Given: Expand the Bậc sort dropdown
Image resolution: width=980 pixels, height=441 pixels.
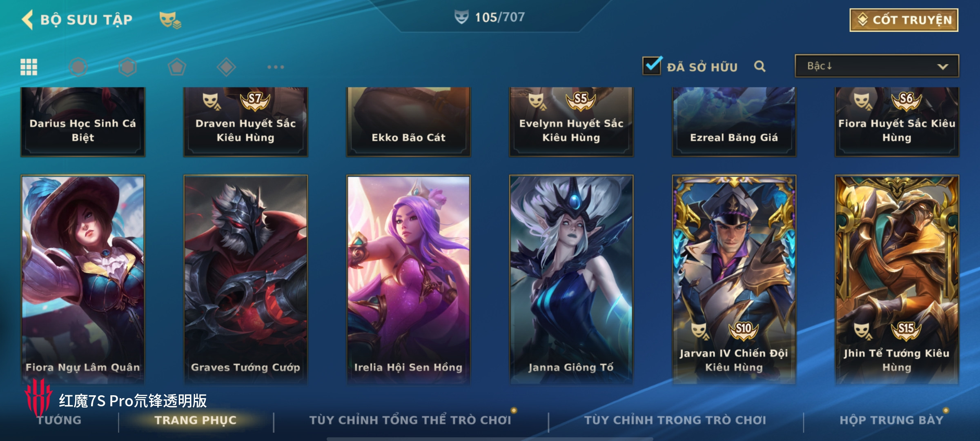Looking at the screenshot, I should 877,66.
